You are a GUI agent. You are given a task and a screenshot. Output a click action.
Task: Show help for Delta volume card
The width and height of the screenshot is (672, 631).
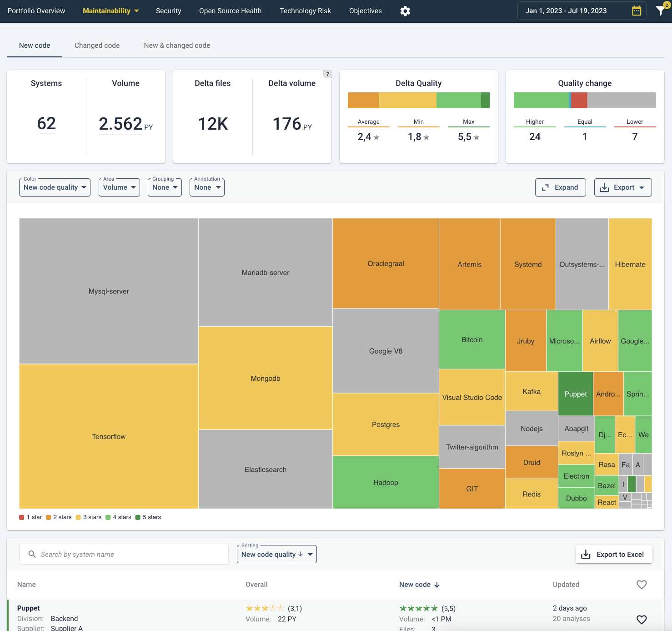pyautogui.click(x=327, y=74)
